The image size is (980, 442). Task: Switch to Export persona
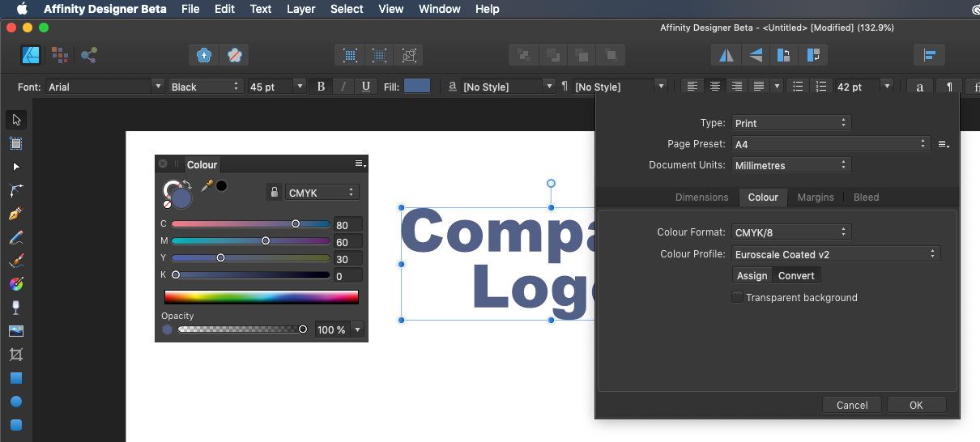coord(88,55)
